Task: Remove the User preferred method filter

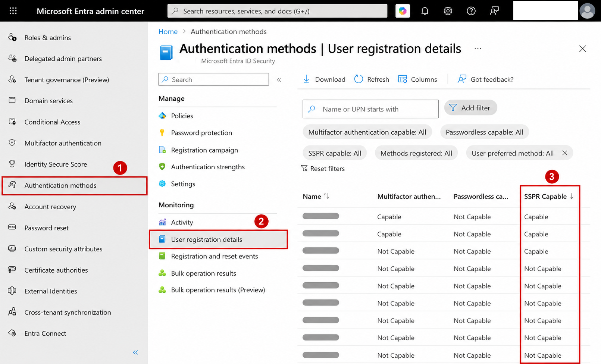Action: [565, 153]
